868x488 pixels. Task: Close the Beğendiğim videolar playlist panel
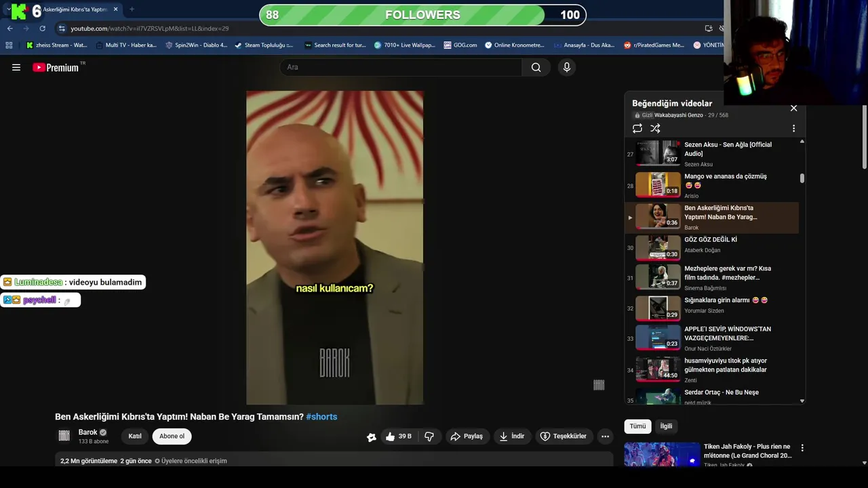pyautogui.click(x=793, y=108)
